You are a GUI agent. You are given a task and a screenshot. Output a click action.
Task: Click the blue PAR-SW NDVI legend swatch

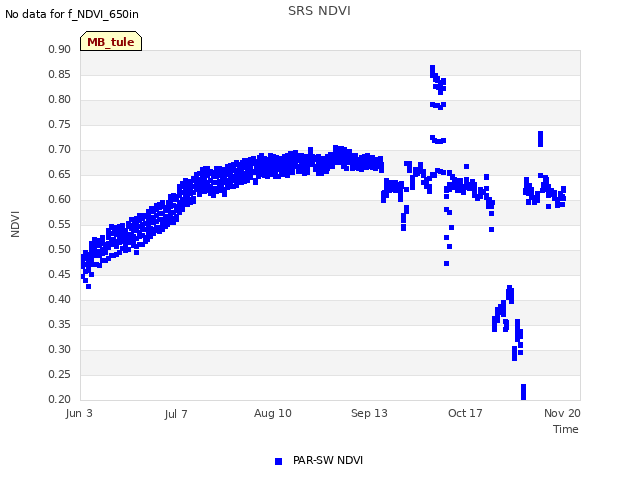278,461
